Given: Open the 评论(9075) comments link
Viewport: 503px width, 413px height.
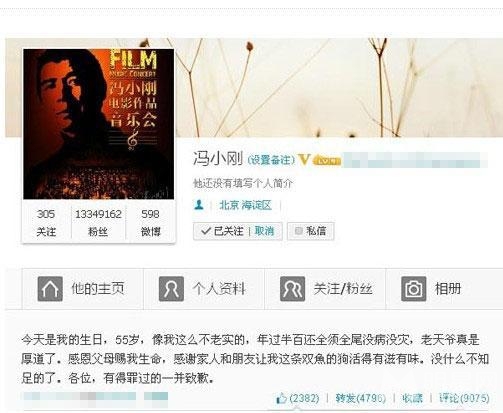Looking at the screenshot, I should [x=464, y=398].
